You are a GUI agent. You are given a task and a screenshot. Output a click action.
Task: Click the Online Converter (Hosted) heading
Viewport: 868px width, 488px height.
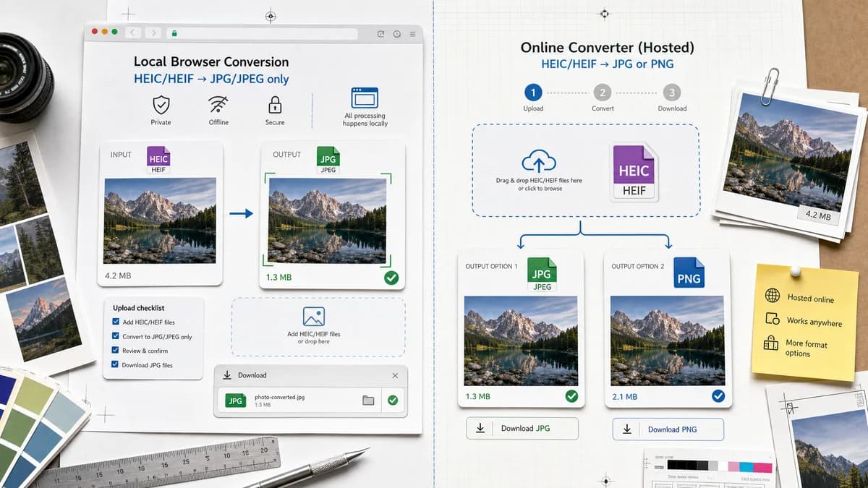tap(608, 48)
